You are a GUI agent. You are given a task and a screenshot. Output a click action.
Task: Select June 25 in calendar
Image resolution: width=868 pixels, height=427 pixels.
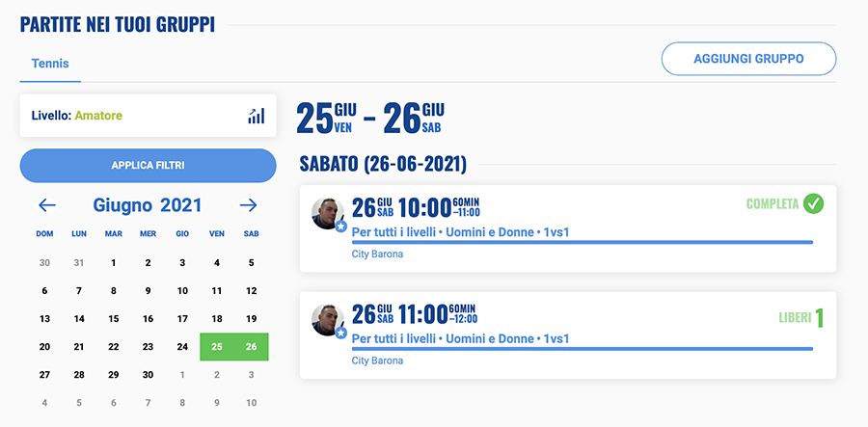pyautogui.click(x=217, y=347)
